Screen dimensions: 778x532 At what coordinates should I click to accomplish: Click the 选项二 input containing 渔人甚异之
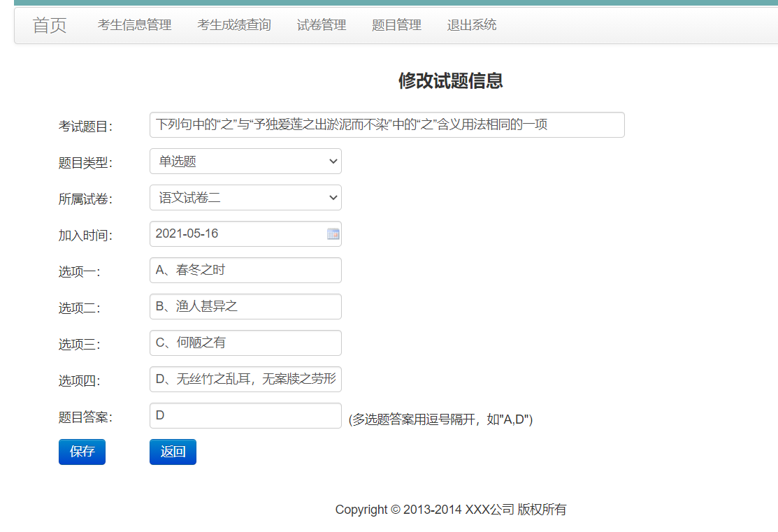pos(245,306)
